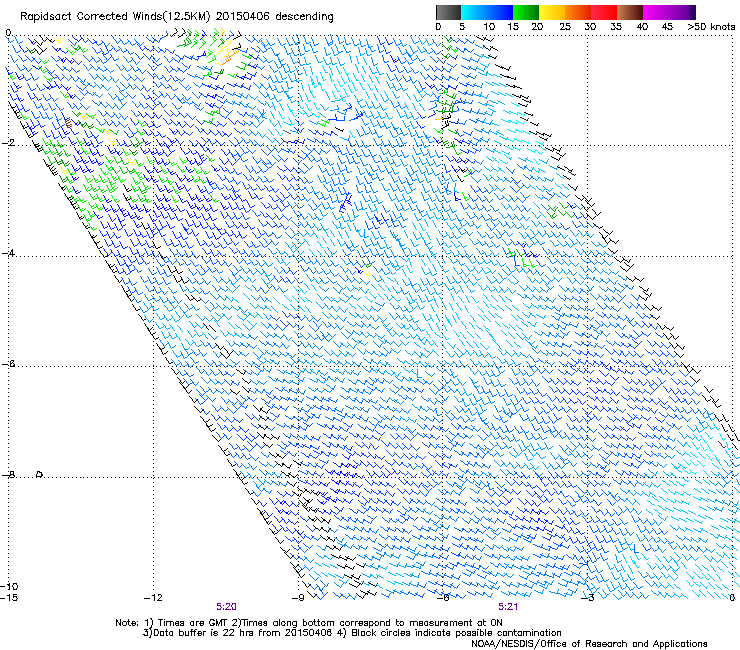Click the purple '5:20' time label
Viewport: 740px width, 650px height.
[x=226, y=607]
